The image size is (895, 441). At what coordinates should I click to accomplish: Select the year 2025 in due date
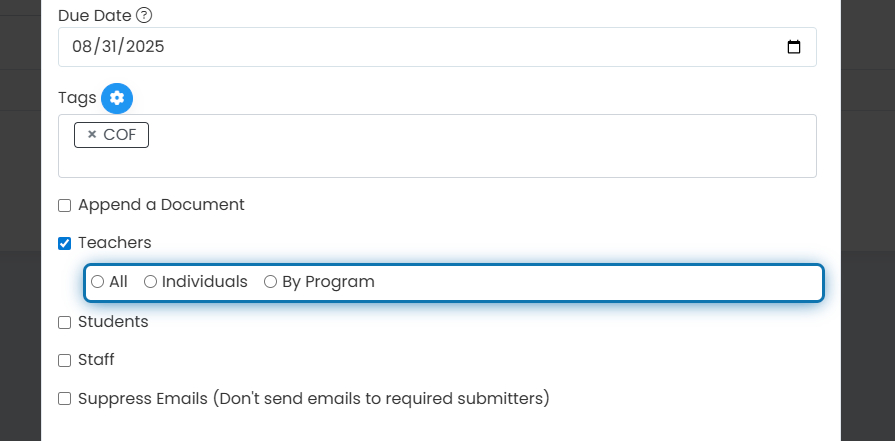tap(145, 47)
